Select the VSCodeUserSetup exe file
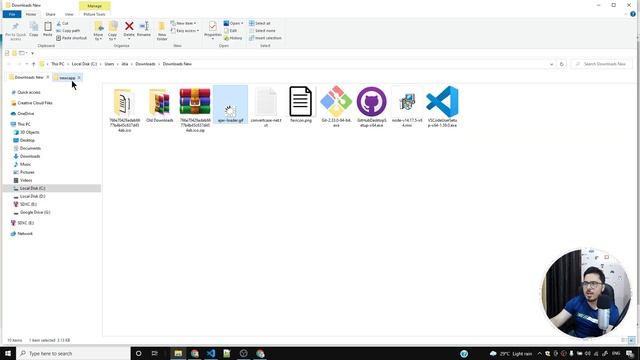The image size is (640, 360). point(442,107)
